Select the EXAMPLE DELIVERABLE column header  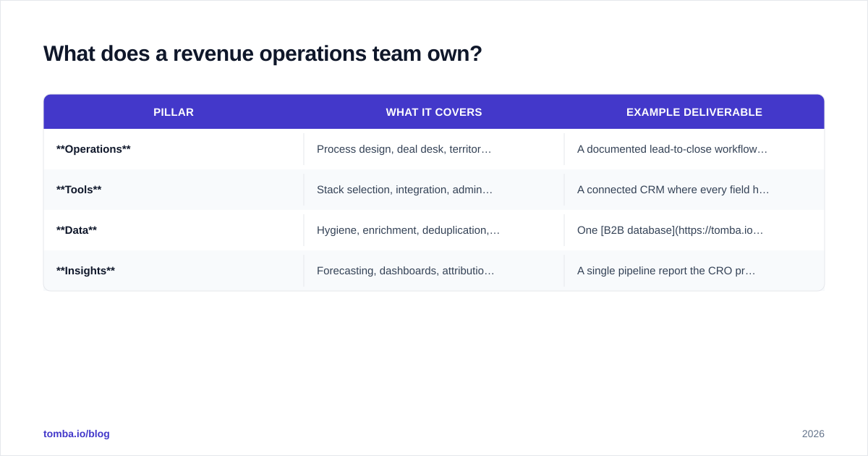click(694, 112)
